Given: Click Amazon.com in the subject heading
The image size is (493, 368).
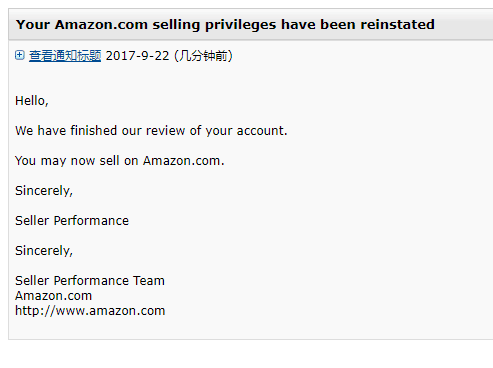Looking at the screenshot, I should tap(101, 25).
